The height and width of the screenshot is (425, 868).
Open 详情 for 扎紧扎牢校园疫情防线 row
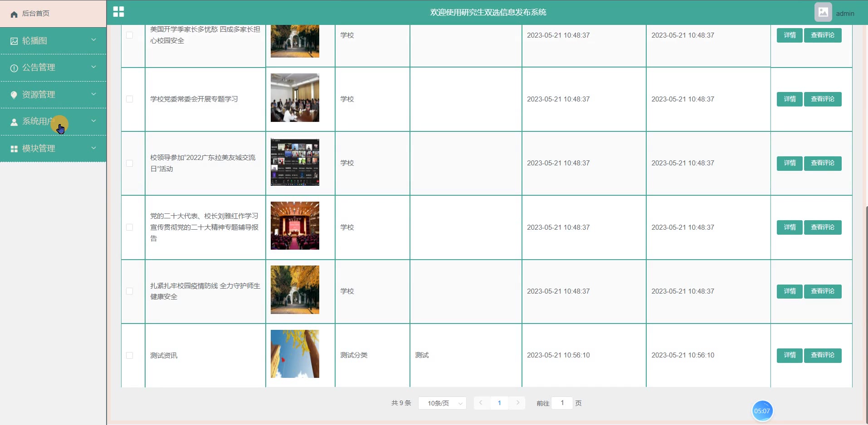pos(790,291)
